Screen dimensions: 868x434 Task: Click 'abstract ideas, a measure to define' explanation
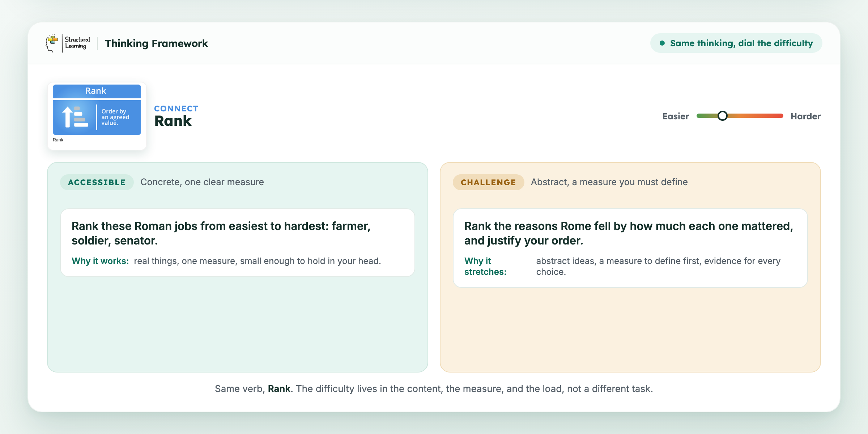click(658, 267)
